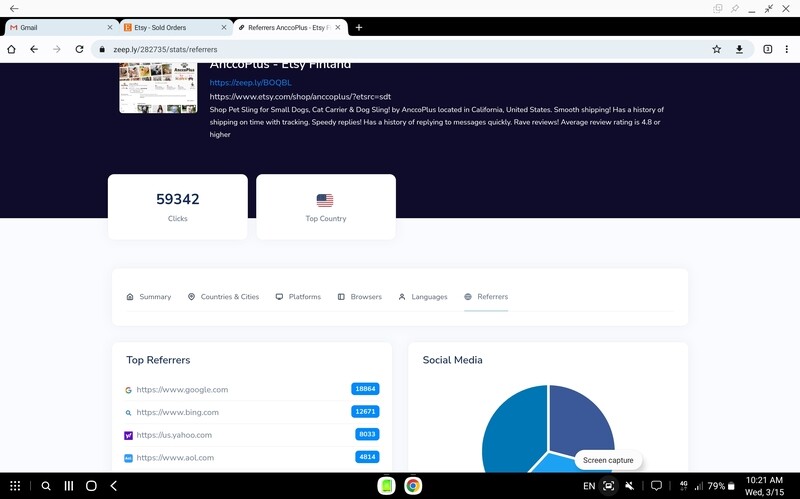Open the message tray icon
The image size is (800, 499).
click(657, 486)
